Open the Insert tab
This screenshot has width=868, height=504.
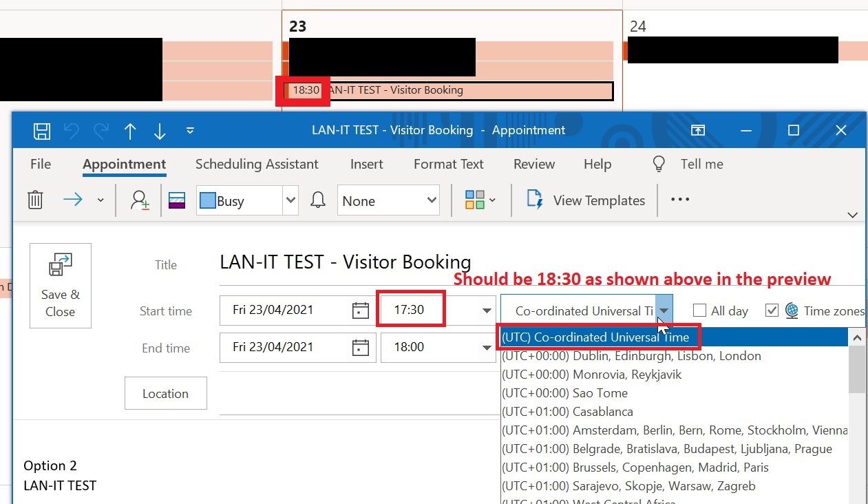tap(367, 164)
